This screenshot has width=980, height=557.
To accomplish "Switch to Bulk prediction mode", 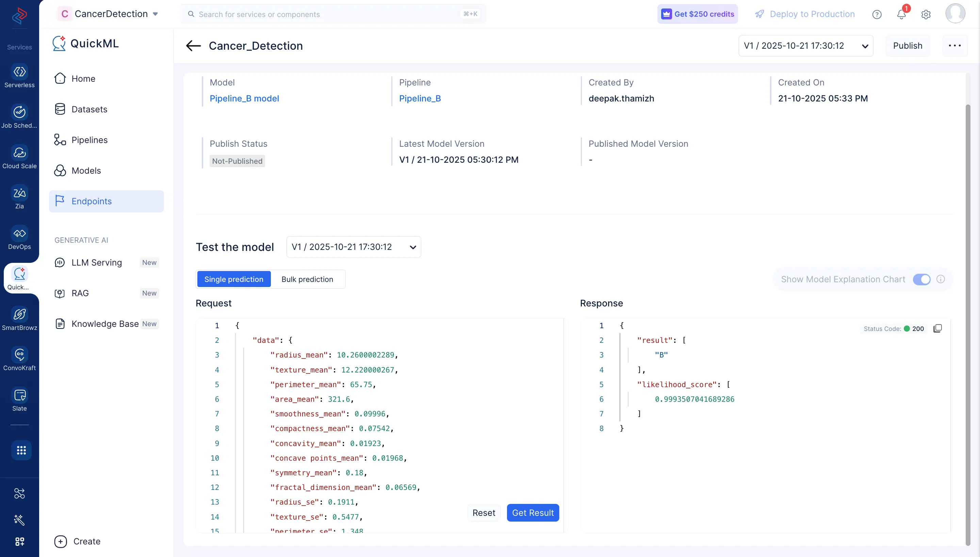I will pyautogui.click(x=307, y=279).
